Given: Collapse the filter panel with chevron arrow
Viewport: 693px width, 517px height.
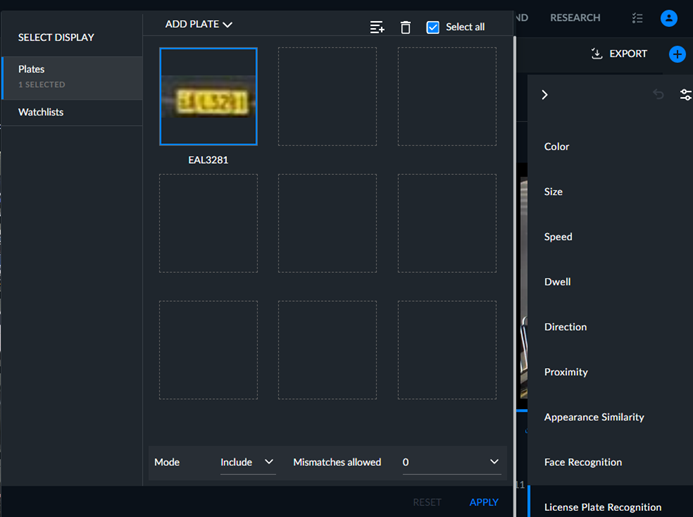Looking at the screenshot, I should click(544, 95).
